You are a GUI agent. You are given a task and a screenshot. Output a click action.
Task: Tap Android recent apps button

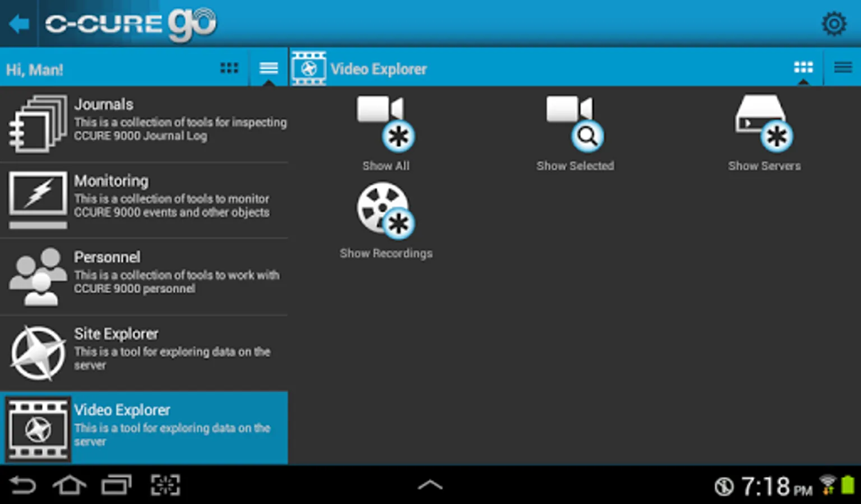(117, 485)
